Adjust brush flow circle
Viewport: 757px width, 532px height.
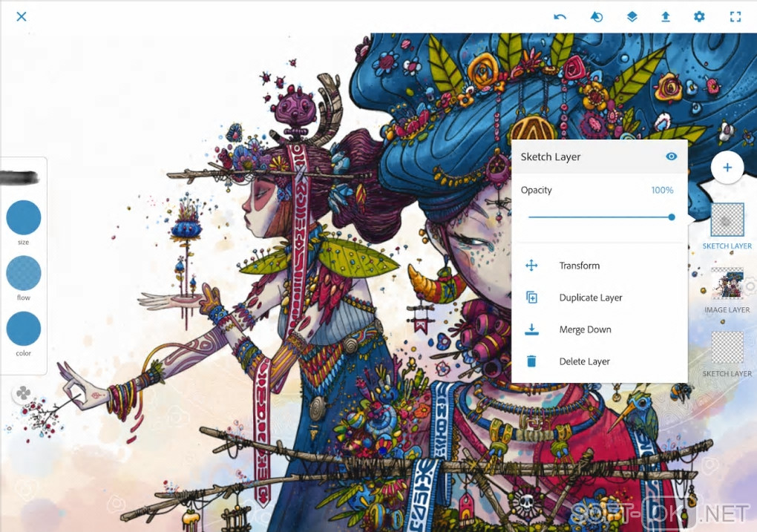(x=23, y=273)
